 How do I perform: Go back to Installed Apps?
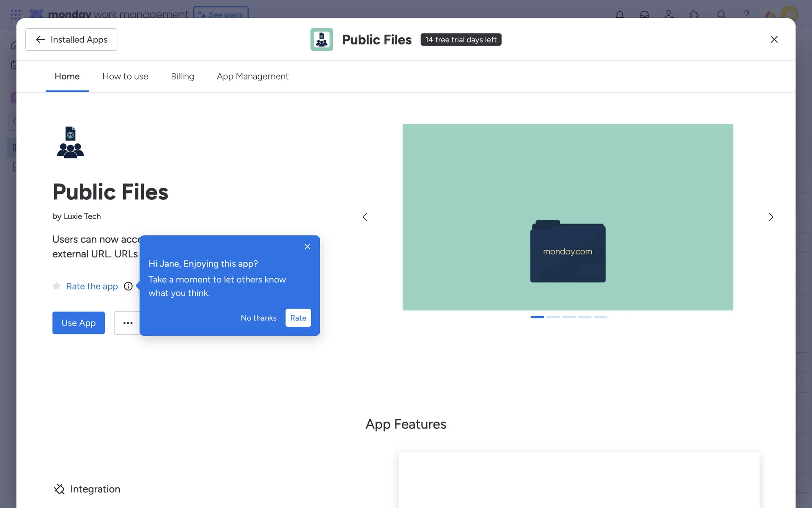(x=71, y=39)
